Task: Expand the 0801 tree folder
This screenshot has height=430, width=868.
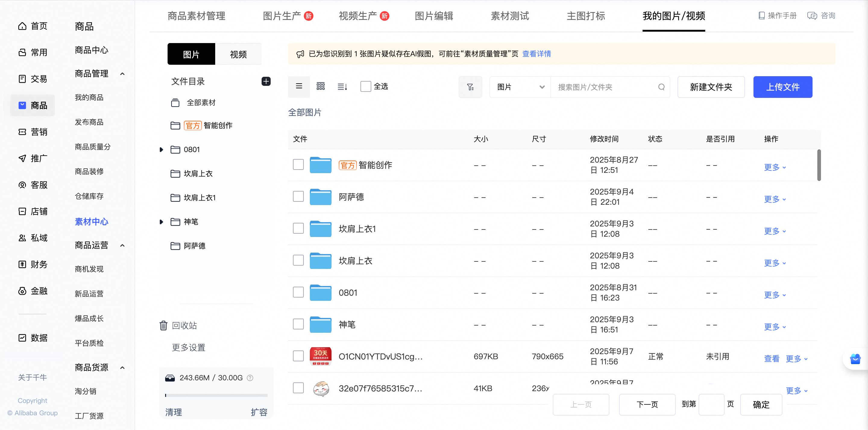Action: [x=161, y=150]
